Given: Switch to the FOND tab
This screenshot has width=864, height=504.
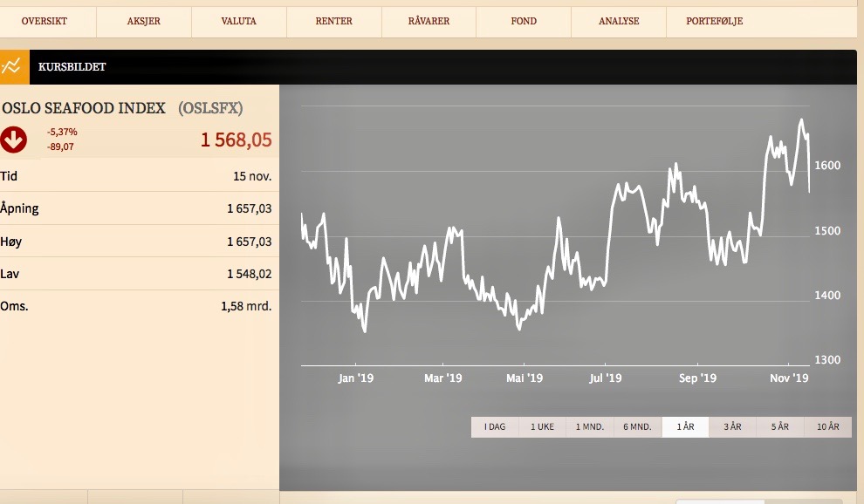Looking at the screenshot, I should [524, 22].
